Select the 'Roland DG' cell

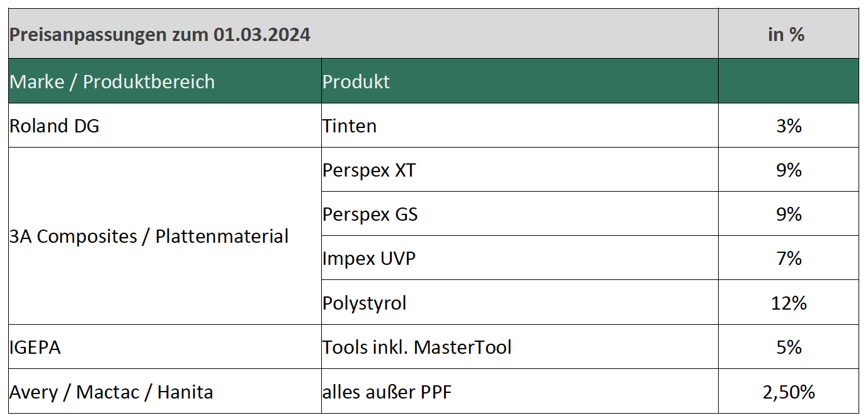pyautogui.click(x=55, y=126)
